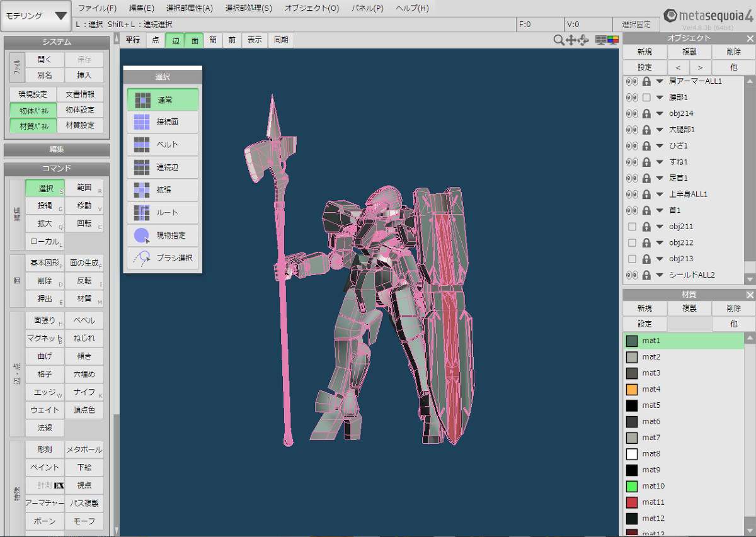Select the mat4 orange material swatch
This screenshot has width=756, height=537.
click(632, 389)
